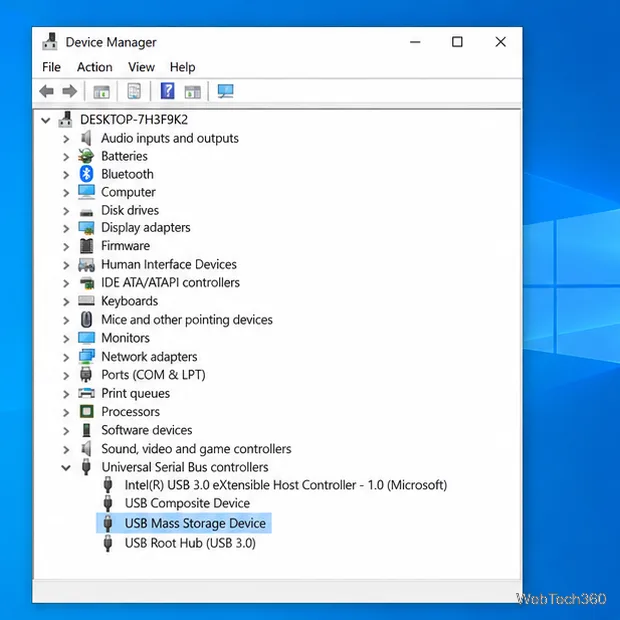
Task: Select USB Root Hub (USB 3.0)
Action: pos(190,543)
